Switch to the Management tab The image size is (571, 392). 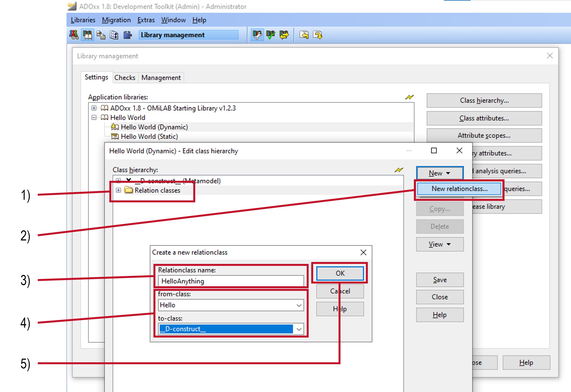(161, 78)
